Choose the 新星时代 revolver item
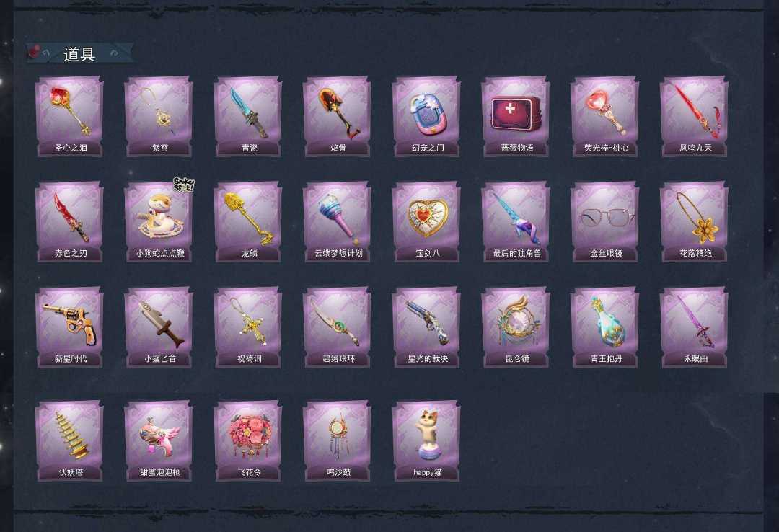The height and width of the screenshot is (532, 779). point(69,327)
